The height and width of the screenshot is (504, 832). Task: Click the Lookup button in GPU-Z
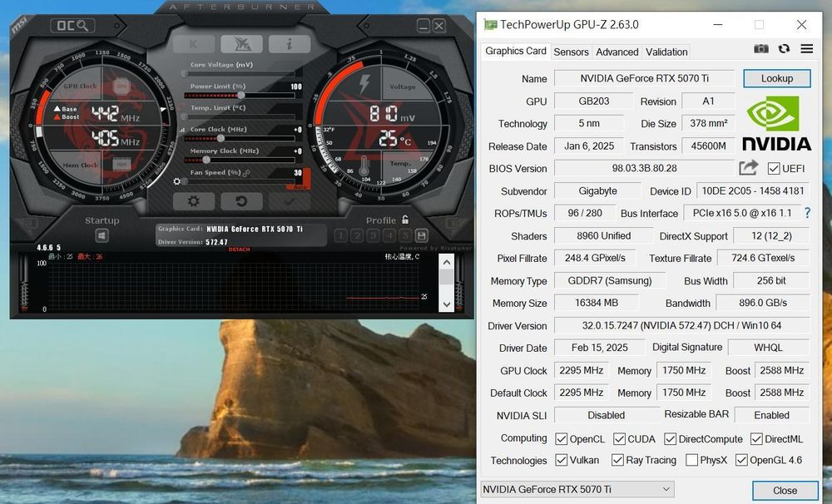point(776,77)
